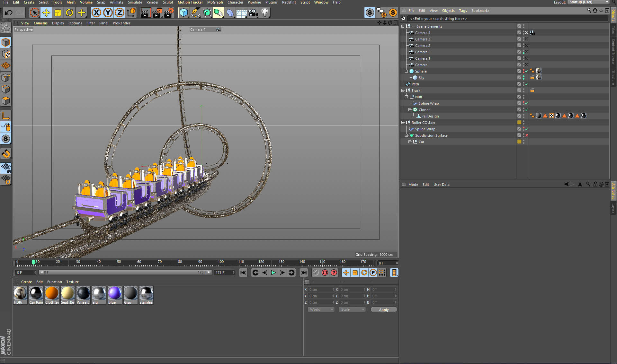The image size is (617, 364).
Task: Toggle Subdivision Surface enable mark
Action: [527, 135]
